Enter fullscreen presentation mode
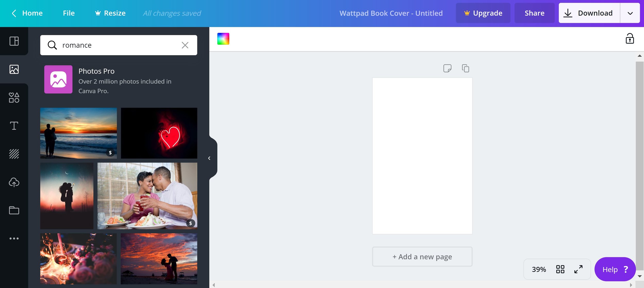The width and height of the screenshot is (644, 288). (578, 269)
